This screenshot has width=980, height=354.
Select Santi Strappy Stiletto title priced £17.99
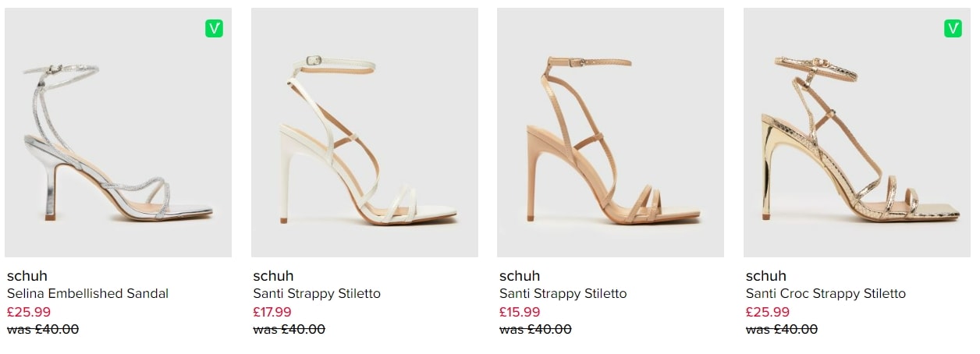317,294
